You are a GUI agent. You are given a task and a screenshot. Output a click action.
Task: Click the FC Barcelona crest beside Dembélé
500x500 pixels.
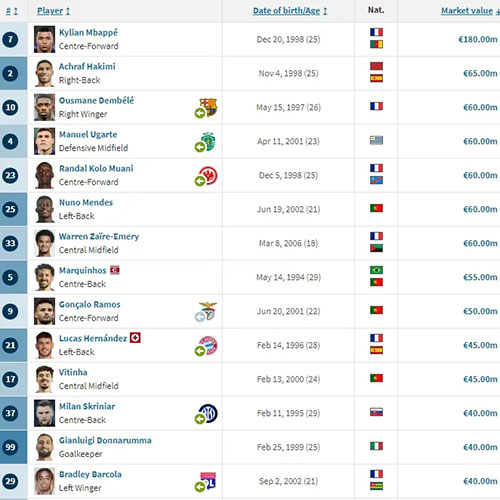point(206,108)
